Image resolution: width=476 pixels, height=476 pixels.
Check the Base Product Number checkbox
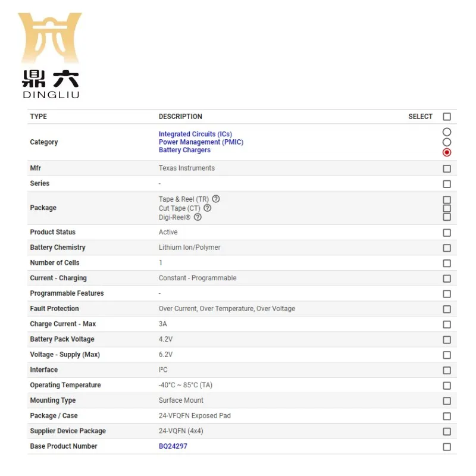pos(447,447)
